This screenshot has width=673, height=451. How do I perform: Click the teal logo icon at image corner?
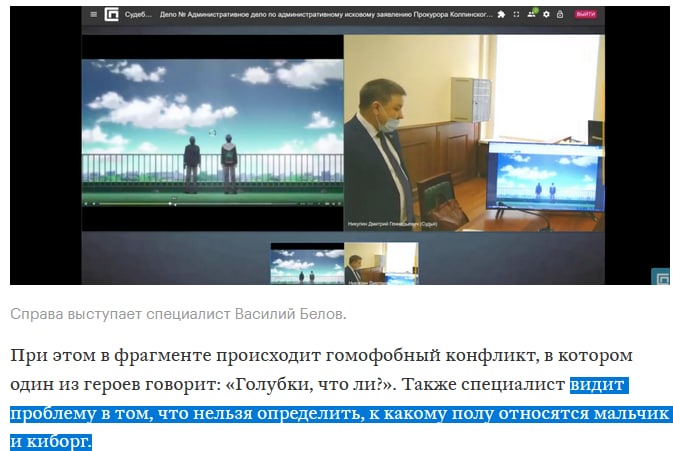coord(661,277)
